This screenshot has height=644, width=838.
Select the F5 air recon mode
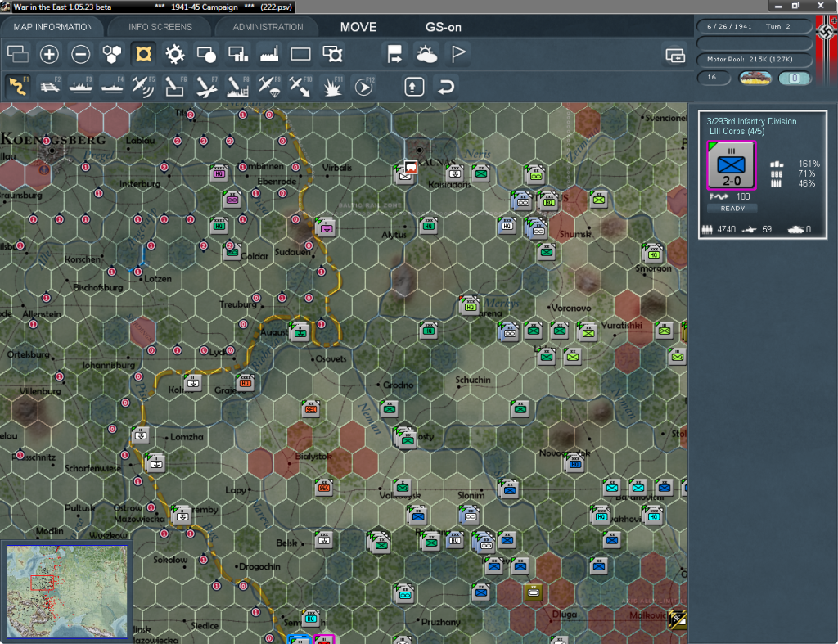(143, 86)
